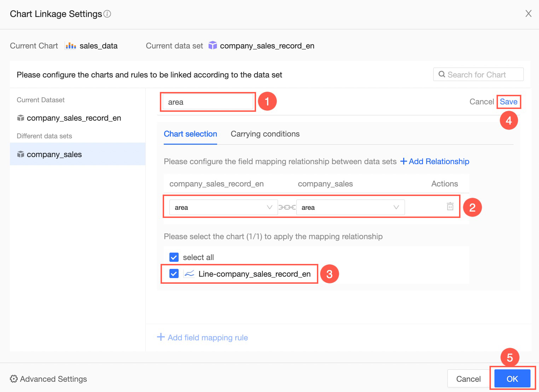The width and height of the screenshot is (539, 392).
Task: Toggle the select all checkbox
Action: [x=174, y=257]
